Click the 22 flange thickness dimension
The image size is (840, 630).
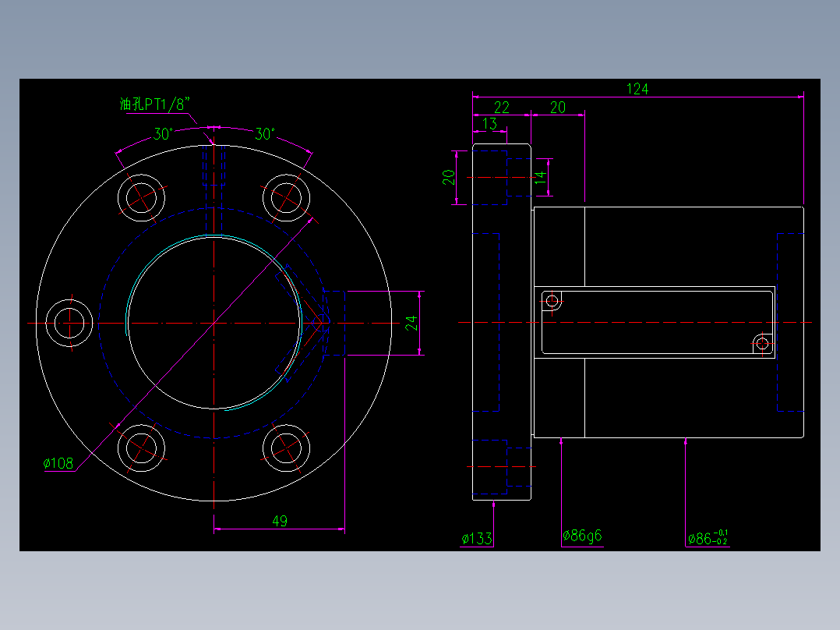[502, 108]
